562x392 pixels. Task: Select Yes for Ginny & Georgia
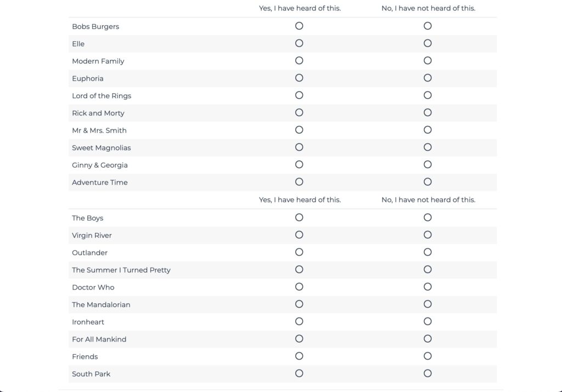pyautogui.click(x=299, y=164)
